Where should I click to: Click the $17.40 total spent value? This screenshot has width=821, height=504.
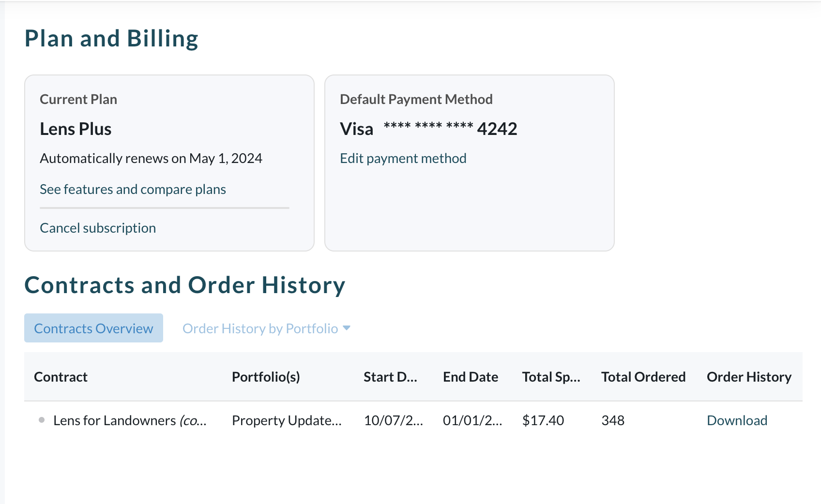pos(543,420)
